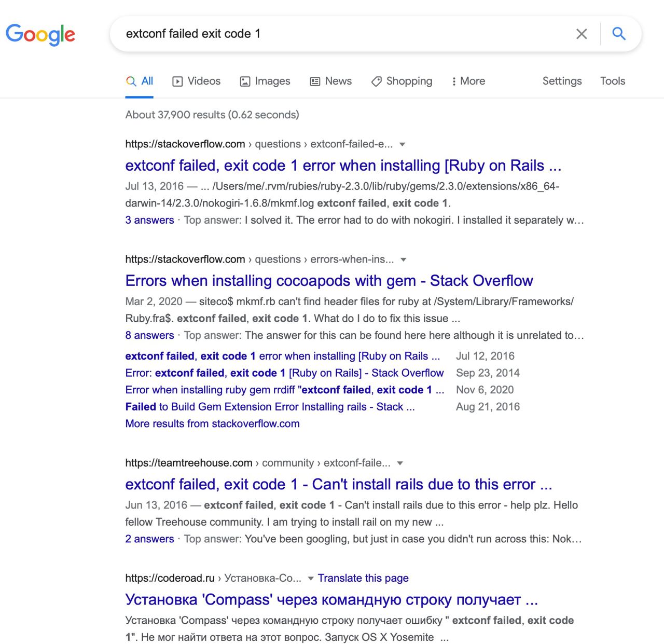Screen dimensions: 664x644
Task: Select the Shopping tab
Action: [x=402, y=81]
